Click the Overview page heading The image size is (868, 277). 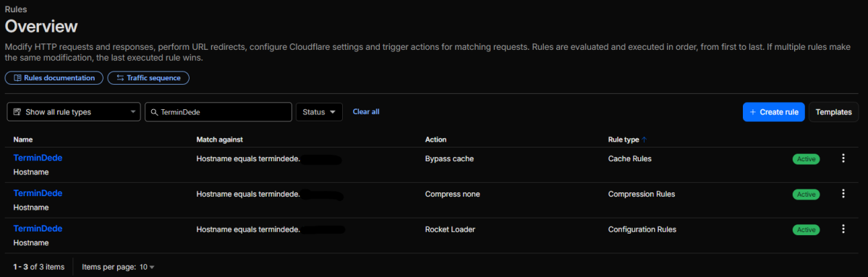point(41,27)
